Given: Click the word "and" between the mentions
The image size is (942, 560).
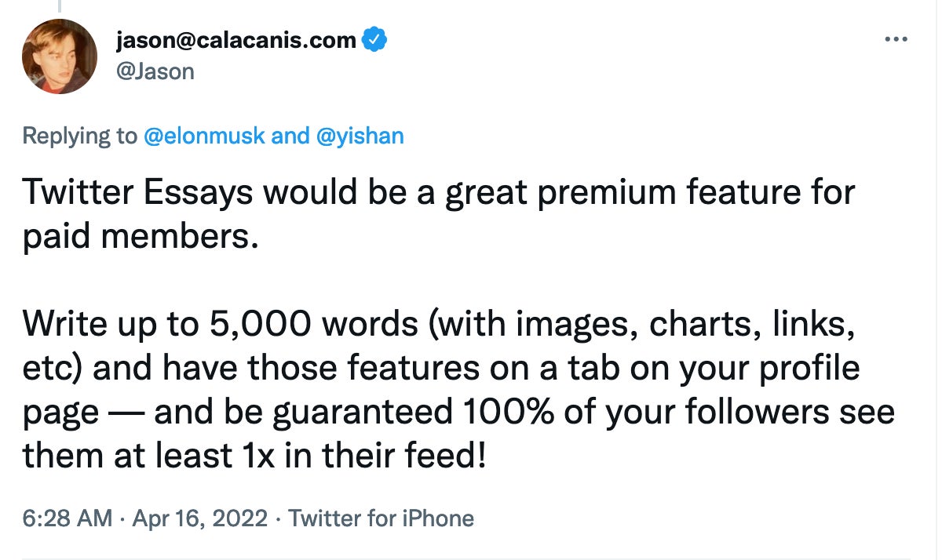Looking at the screenshot, I should 290,136.
